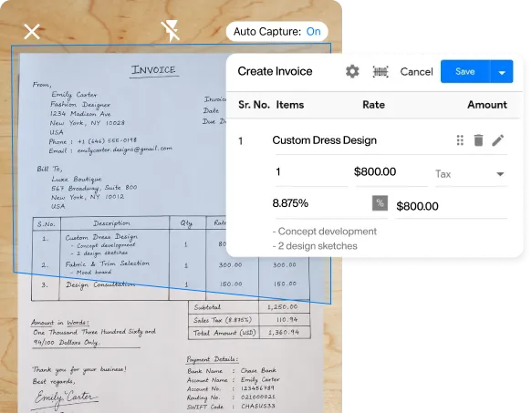Click the Items column header
The image size is (532, 413).
[290, 105]
